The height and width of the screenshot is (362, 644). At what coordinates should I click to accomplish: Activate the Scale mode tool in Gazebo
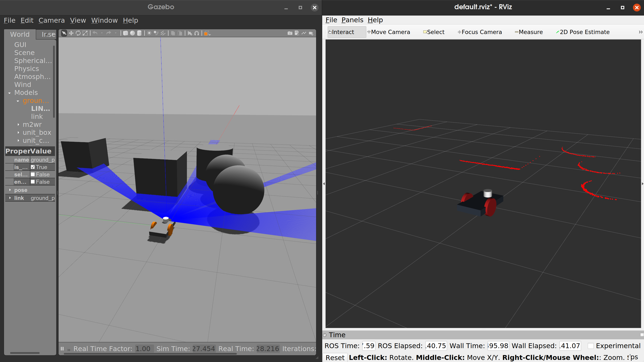(85, 33)
